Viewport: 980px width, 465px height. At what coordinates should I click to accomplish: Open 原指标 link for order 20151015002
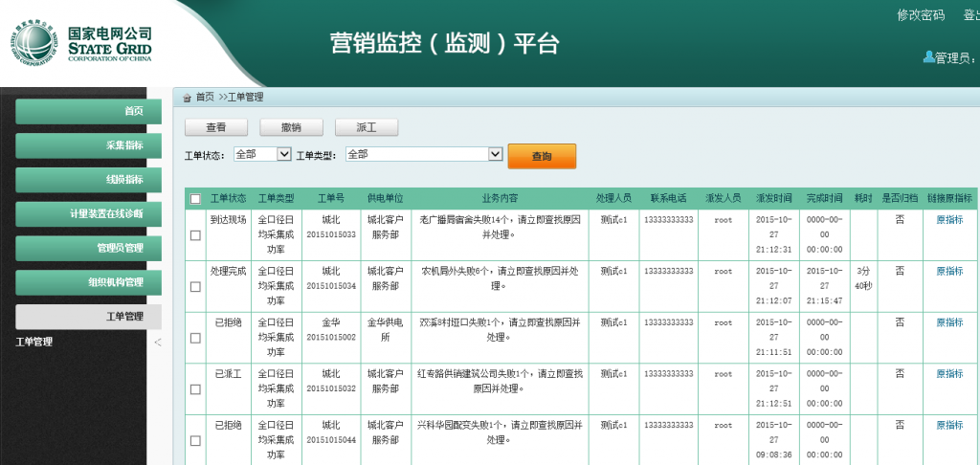tap(949, 322)
